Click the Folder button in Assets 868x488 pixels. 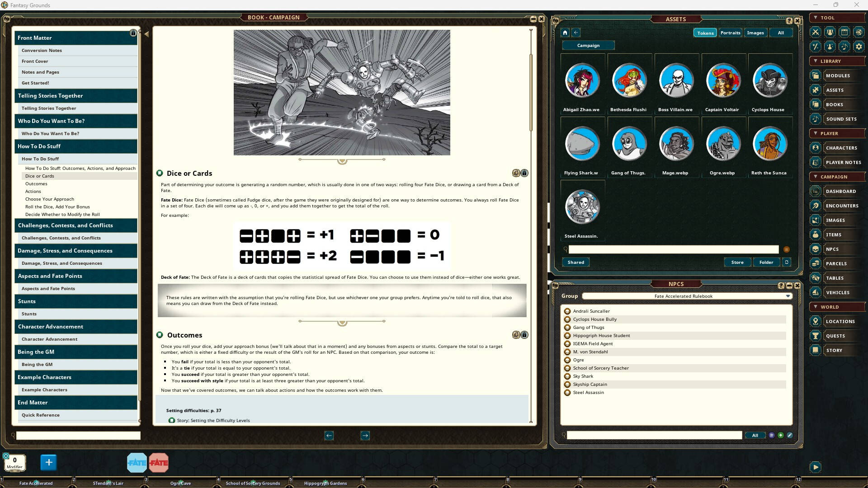pos(766,262)
